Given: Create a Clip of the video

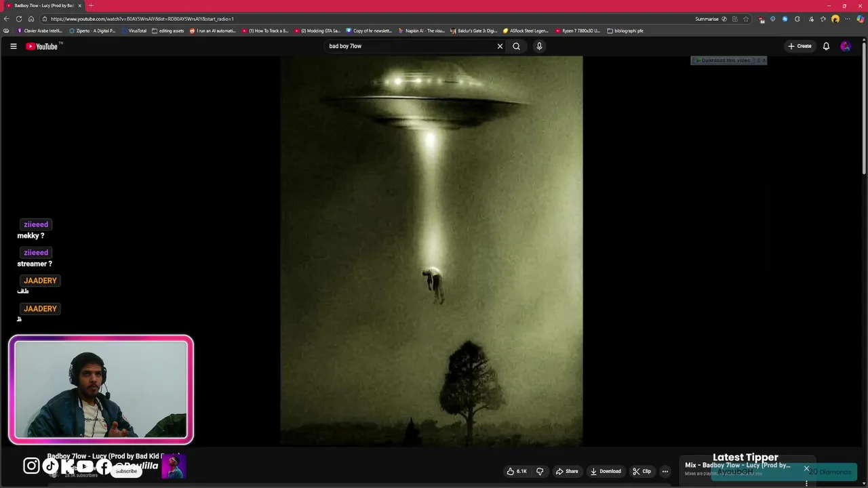Looking at the screenshot, I should click(642, 471).
